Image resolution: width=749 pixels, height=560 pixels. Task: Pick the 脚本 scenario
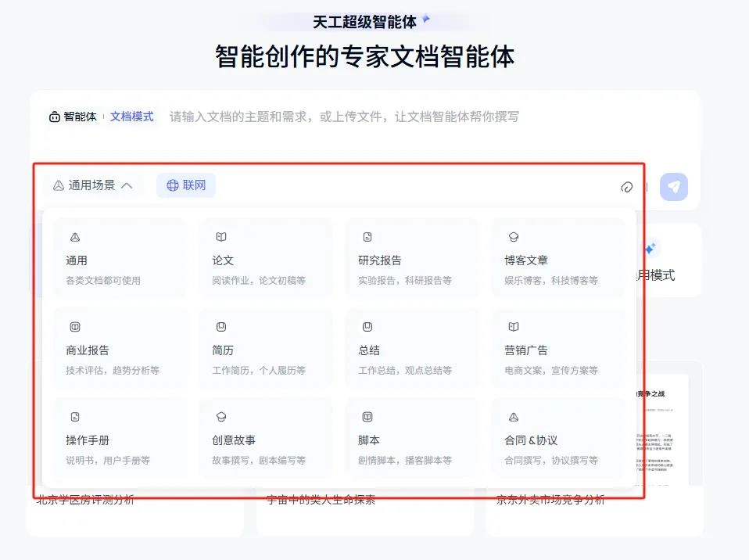tap(412, 438)
